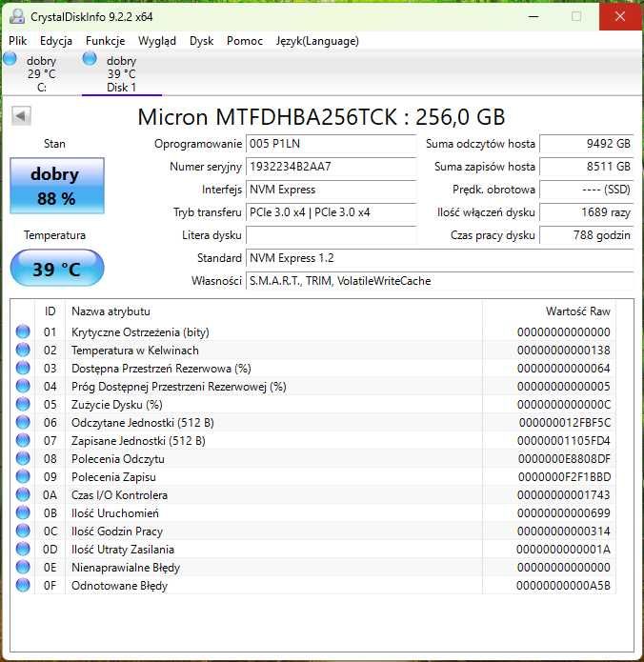Select Odczytane Jednostki (512 B) attribute
This screenshot has height=662, width=644.
[x=142, y=423]
